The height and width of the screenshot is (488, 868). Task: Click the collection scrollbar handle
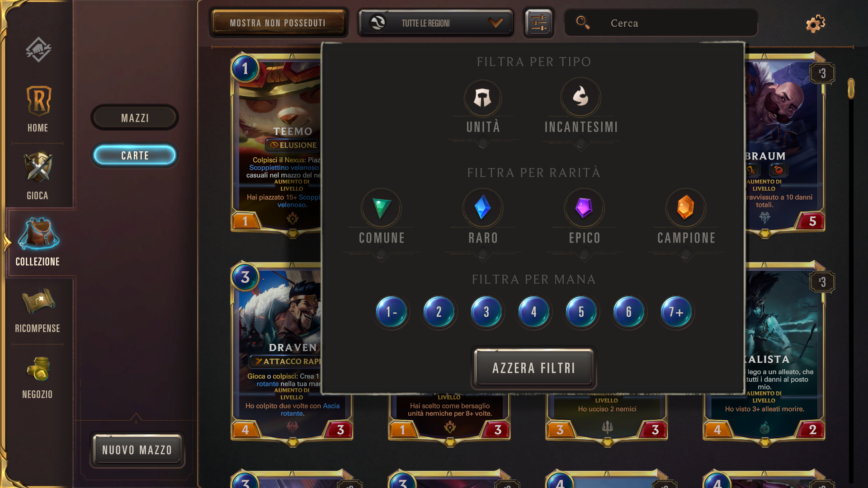click(x=851, y=89)
